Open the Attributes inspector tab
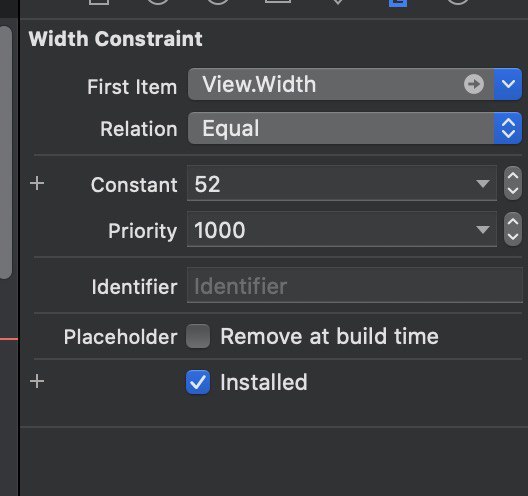 tap(338, 2)
